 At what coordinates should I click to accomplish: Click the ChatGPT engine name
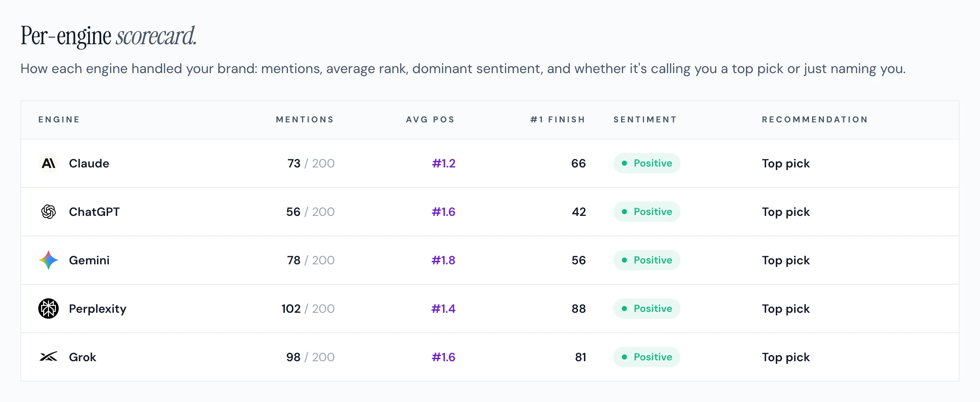94,212
